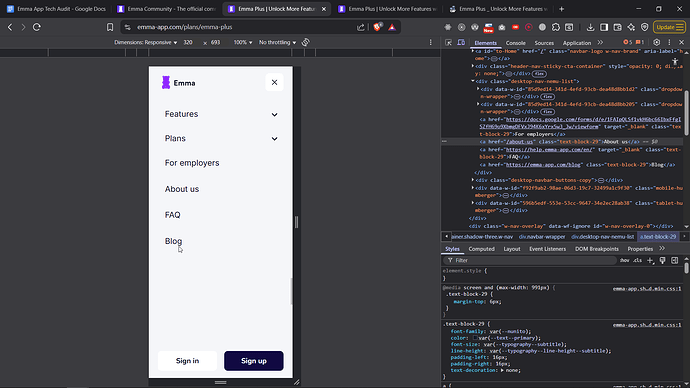Viewport: 690px width, 388px height.
Task: Open device toolbar more options menu
Action: click(x=430, y=42)
